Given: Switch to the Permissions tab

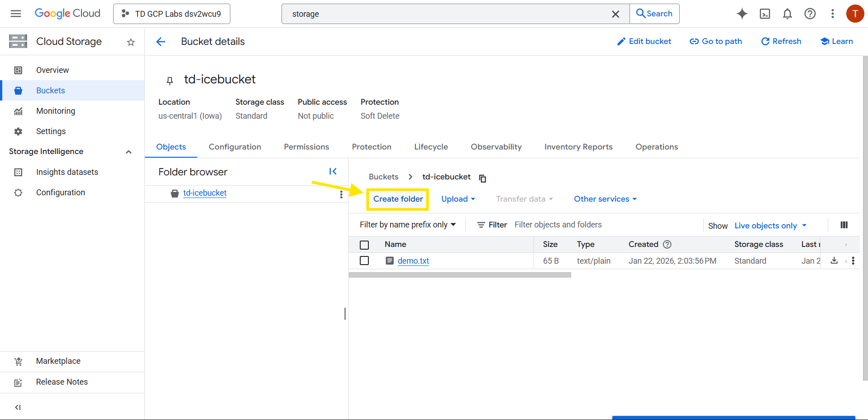Looking at the screenshot, I should (306, 147).
